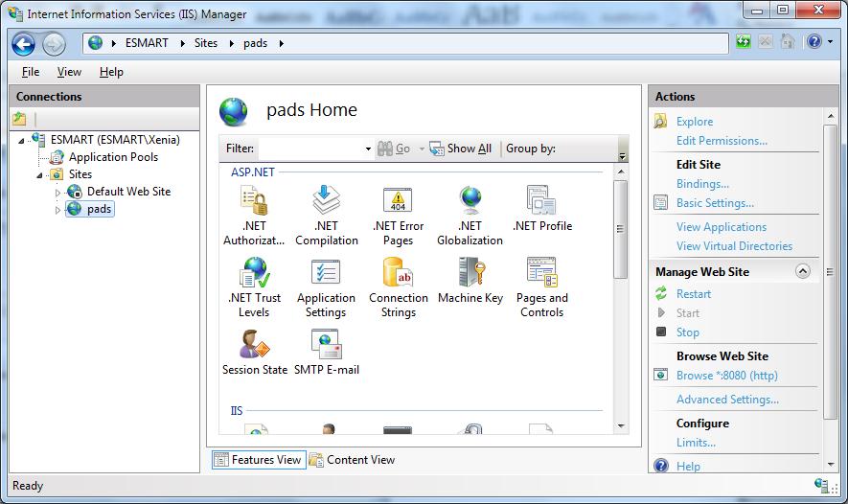Expand the pads site node
The height and width of the screenshot is (504, 848).
click(57, 210)
